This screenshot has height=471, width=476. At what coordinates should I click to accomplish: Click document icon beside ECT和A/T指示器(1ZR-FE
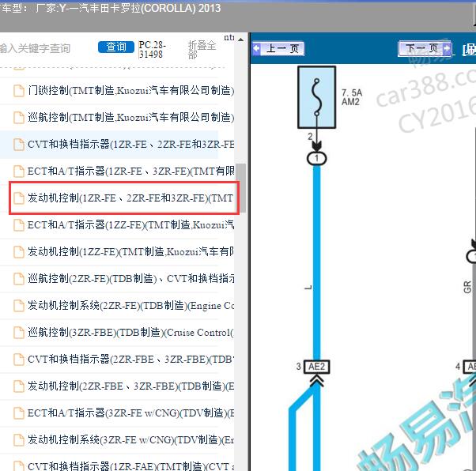pyautogui.click(x=19, y=171)
